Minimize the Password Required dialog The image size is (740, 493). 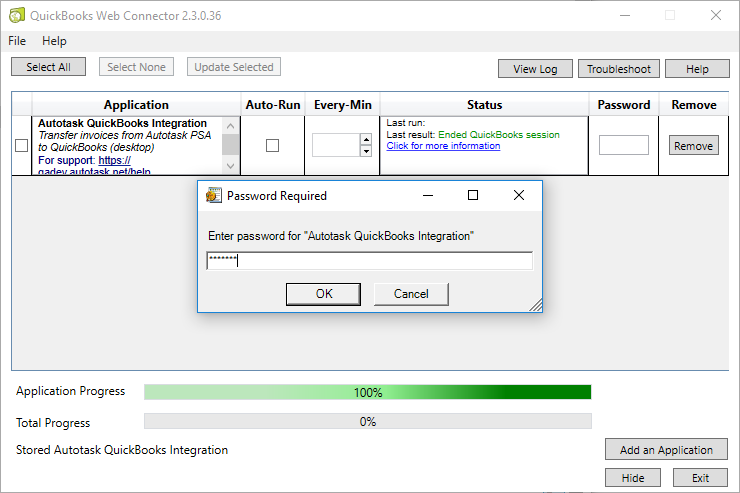click(x=428, y=195)
